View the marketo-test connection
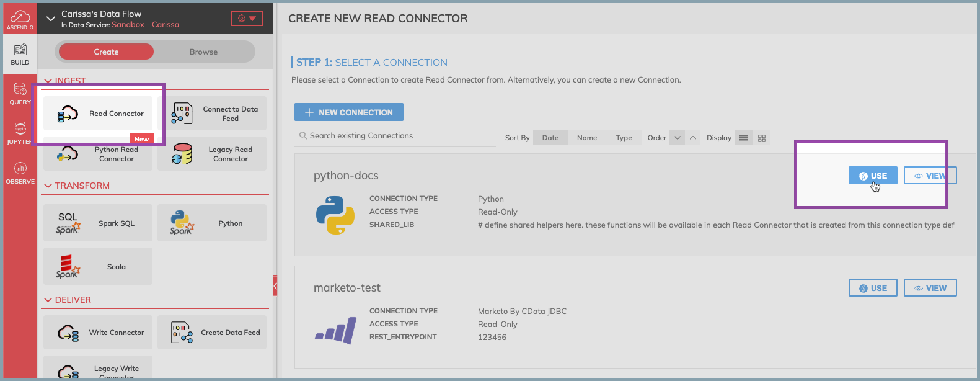This screenshot has width=980, height=381. (x=930, y=288)
